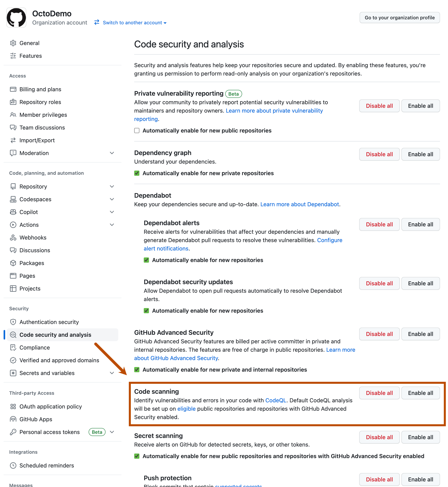Image resolution: width=448 pixels, height=487 pixels.
Task: Expand the Actions sidebar section
Action: [112, 224]
